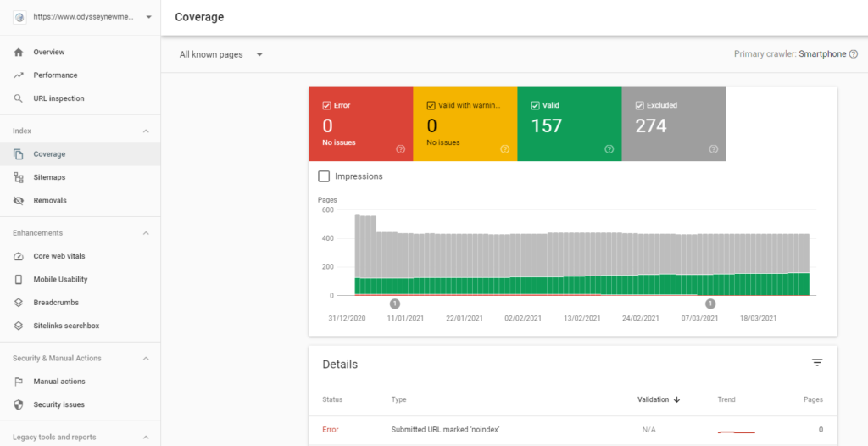The height and width of the screenshot is (446, 868).
Task: Select the grey Excluded 274 card
Action: click(674, 124)
